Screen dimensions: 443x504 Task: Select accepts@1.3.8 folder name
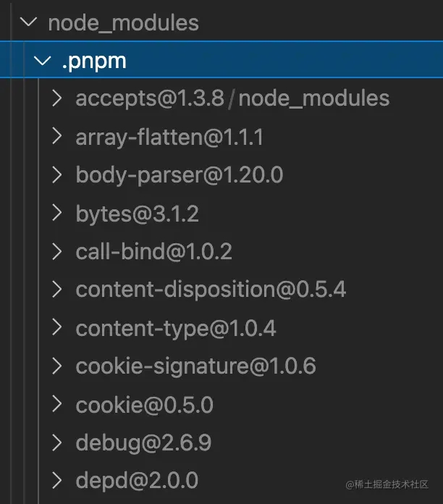click(150, 98)
